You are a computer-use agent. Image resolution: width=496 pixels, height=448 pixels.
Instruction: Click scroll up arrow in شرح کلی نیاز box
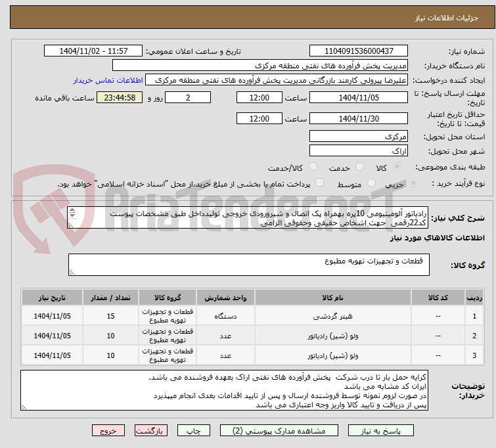pyautogui.click(x=72, y=210)
